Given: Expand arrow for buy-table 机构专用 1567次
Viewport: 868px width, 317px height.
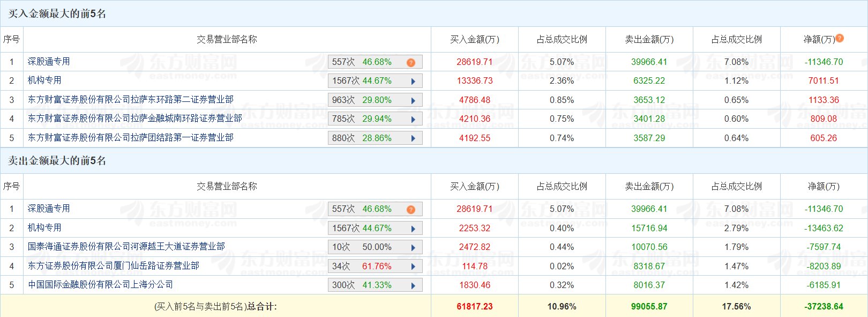Looking at the screenshot, I should [413, 82].
